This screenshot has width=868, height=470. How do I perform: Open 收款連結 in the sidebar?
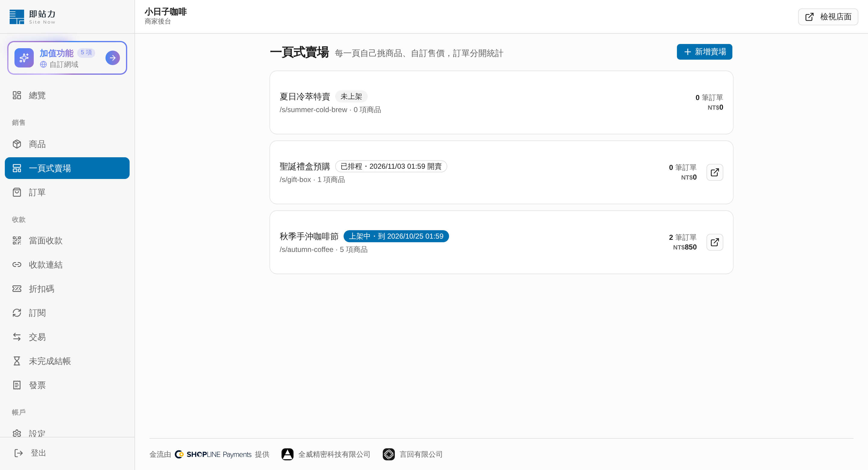point(67,265)
